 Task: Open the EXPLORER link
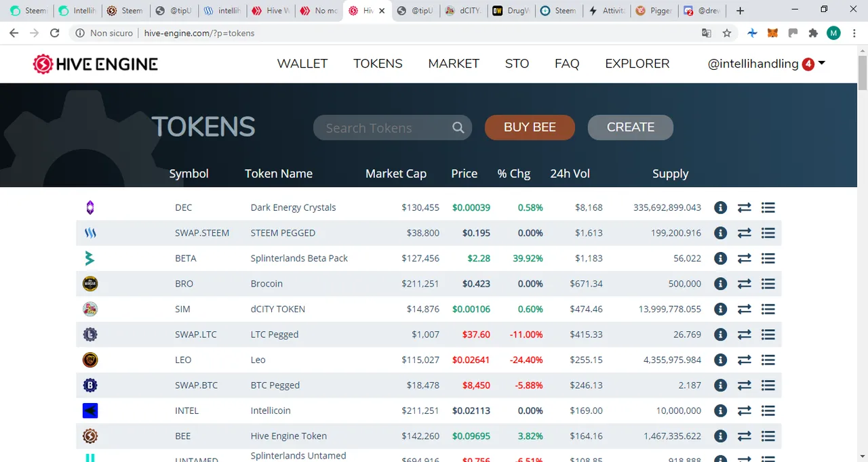coord(637,64)
